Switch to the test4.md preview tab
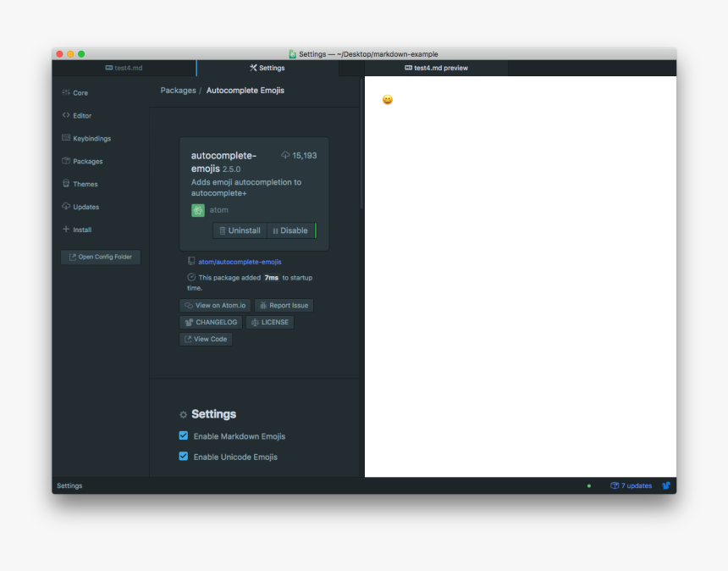 [x=437, y=68]
